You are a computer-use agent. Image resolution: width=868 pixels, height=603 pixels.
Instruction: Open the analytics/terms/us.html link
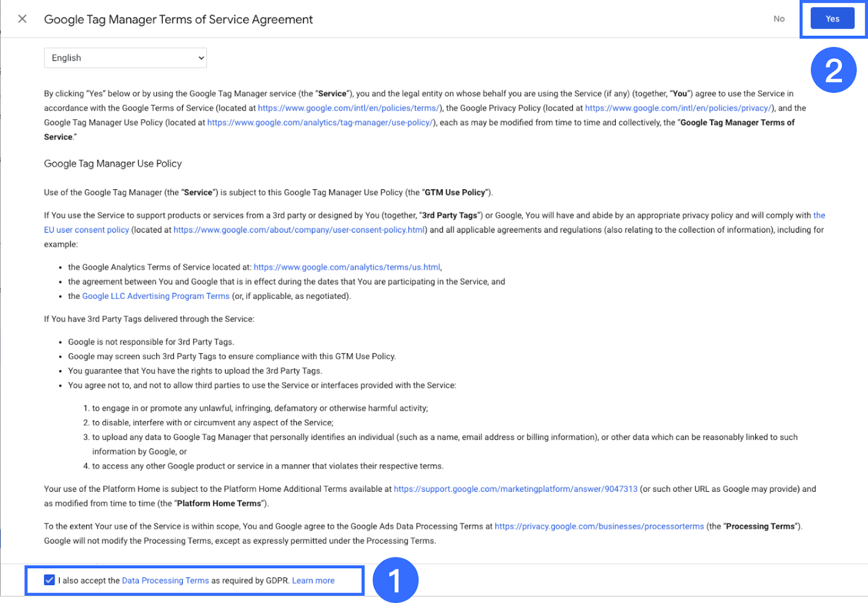click(x=347, y=267)
